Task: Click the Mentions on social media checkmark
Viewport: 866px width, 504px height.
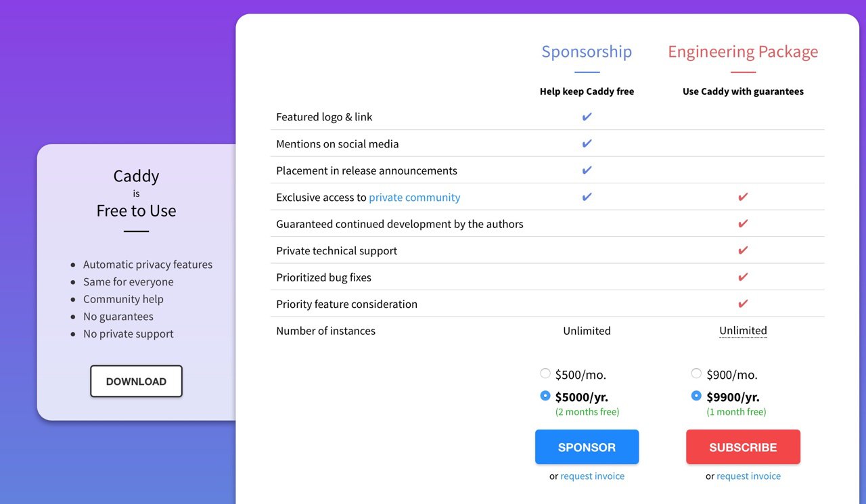Action: pyautogui.click(x=587, y=143)
